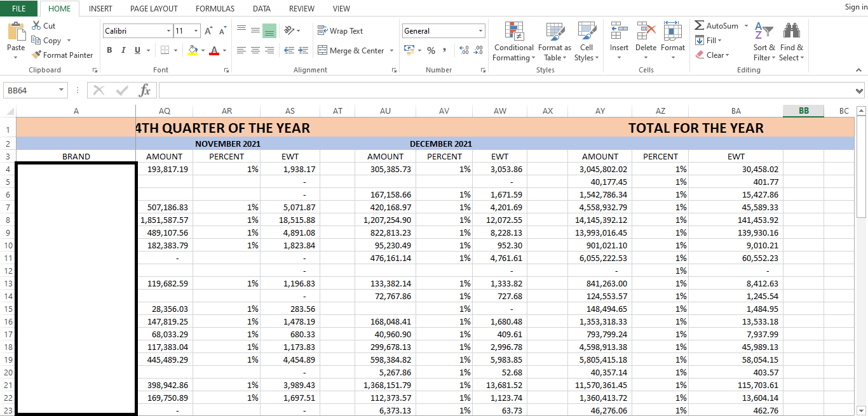
Task: Switch to the PAGE LAYOUT tab
Action: [x=154, y=8]
